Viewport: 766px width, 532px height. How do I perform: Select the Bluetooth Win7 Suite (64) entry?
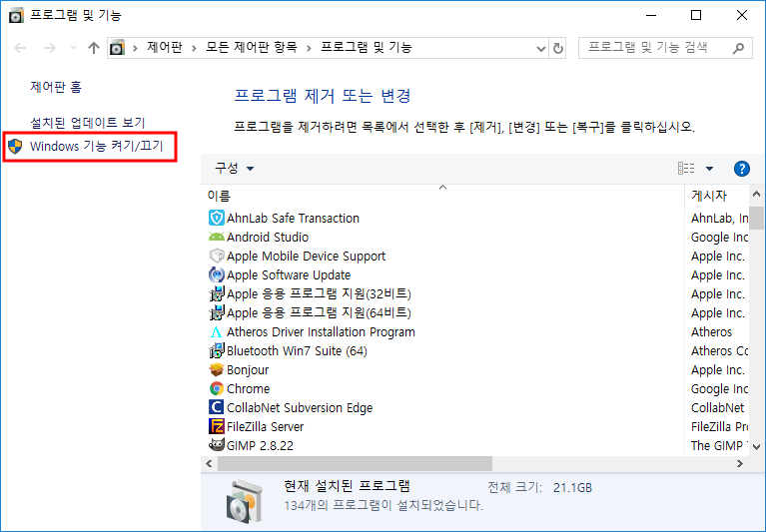pyautogui.click(x=297, y=351)
